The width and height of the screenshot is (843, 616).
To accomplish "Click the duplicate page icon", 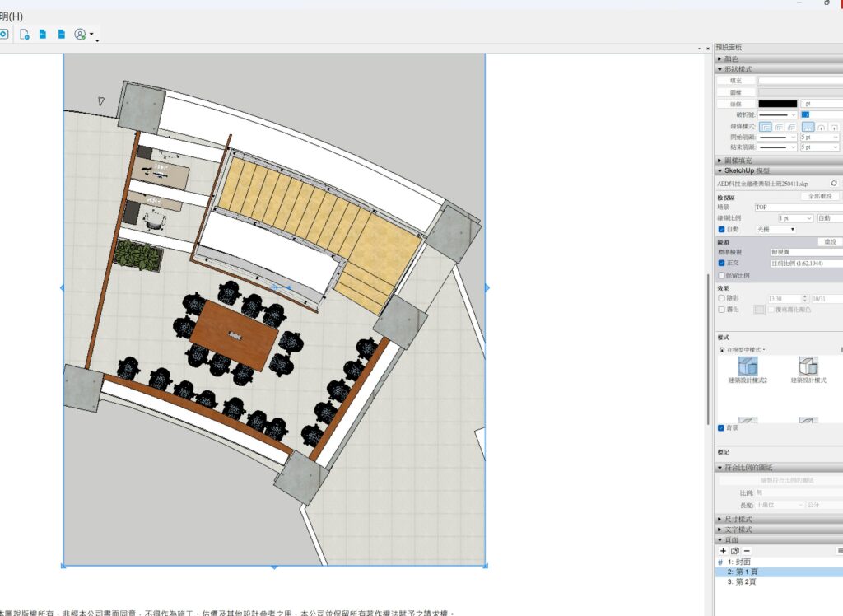I will coord(734,550).
